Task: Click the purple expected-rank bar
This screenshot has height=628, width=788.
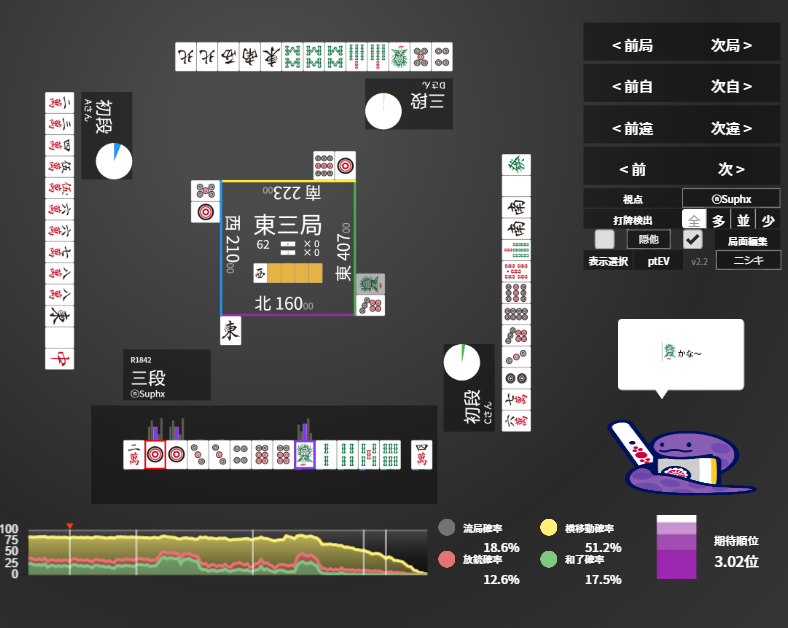Action: (676, 547)
